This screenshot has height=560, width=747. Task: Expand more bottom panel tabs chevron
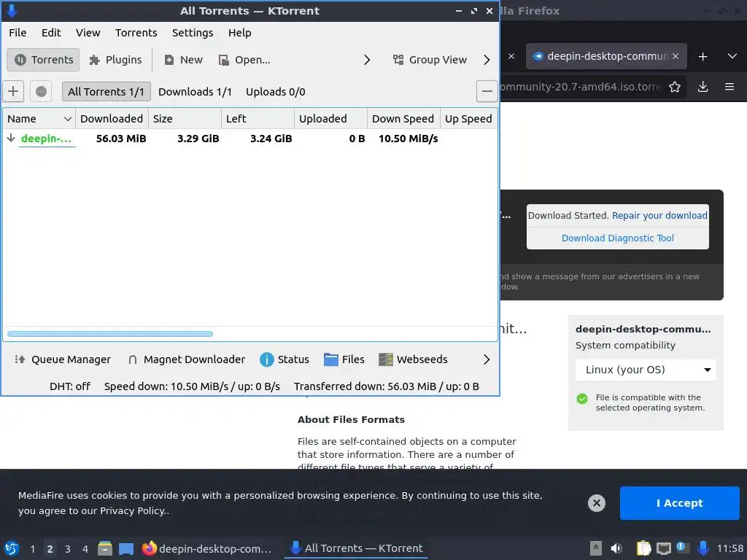point(487,359)
